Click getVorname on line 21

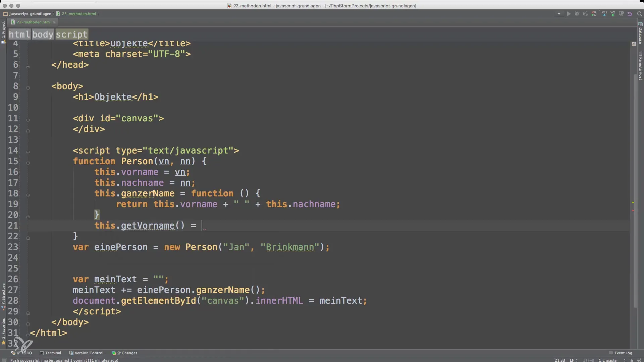[148, 226]
